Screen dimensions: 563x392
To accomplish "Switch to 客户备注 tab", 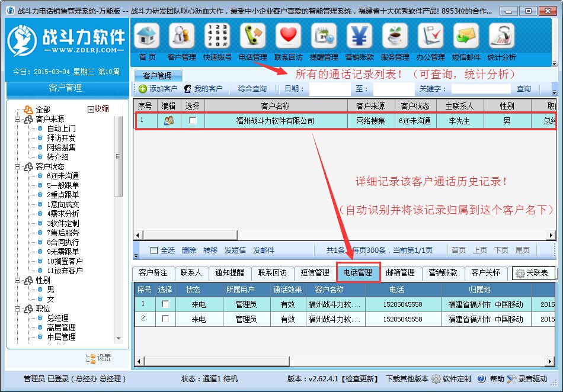I will coord(153,273).
